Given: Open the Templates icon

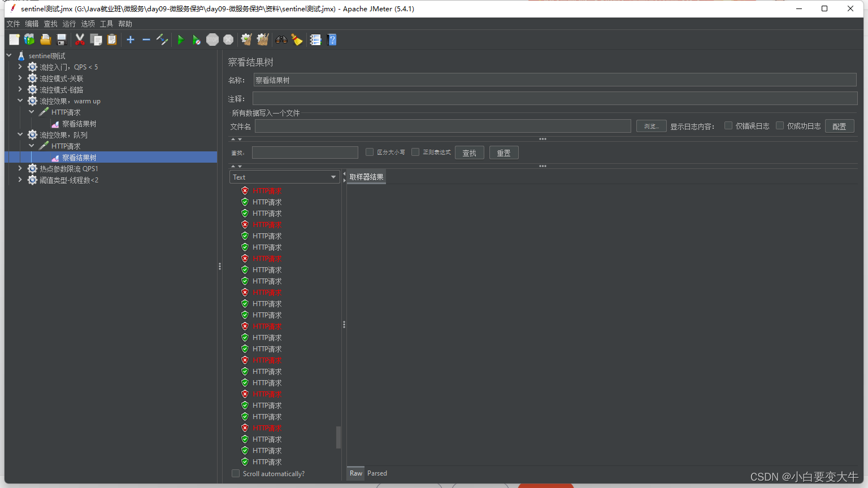Looking at the screenshot, I should (x=29, y=40).
